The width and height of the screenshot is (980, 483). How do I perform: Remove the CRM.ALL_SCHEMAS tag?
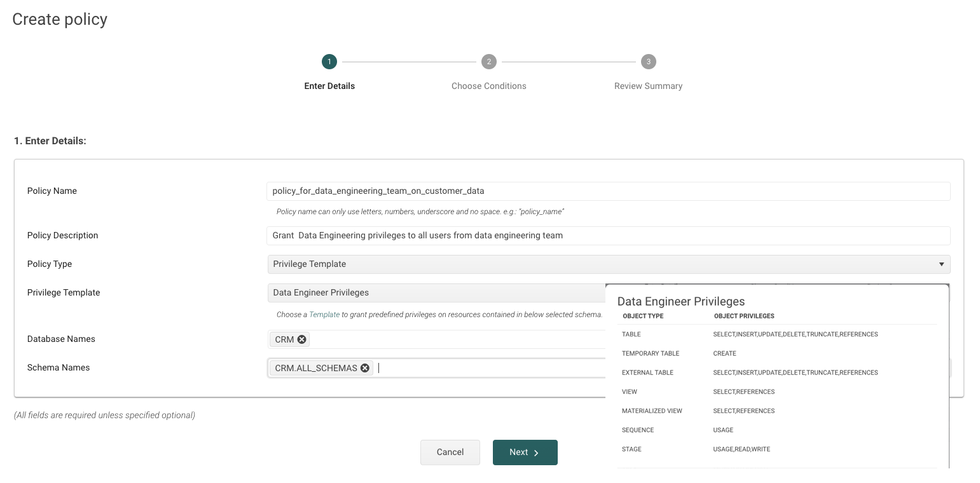tap(365, 368)
